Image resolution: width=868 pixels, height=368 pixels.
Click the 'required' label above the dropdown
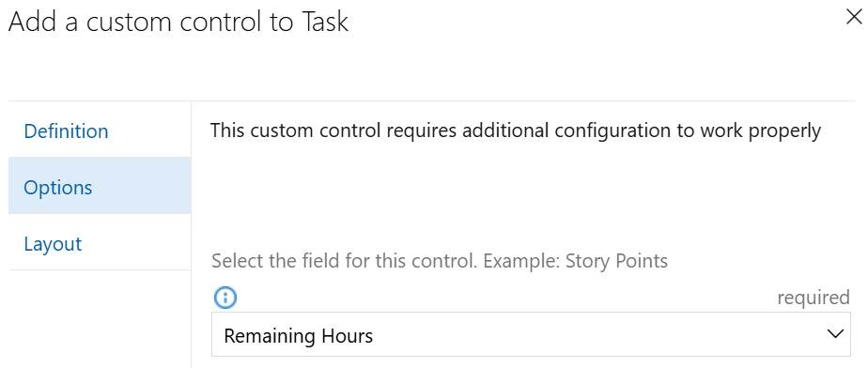[814, 298]
